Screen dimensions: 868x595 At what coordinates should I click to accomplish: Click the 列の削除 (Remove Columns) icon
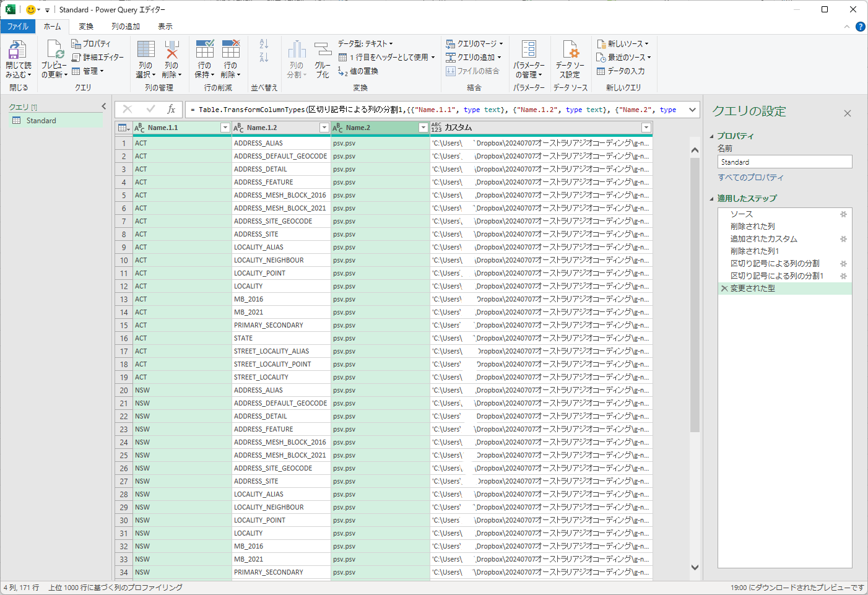click(x=171, y=51)
